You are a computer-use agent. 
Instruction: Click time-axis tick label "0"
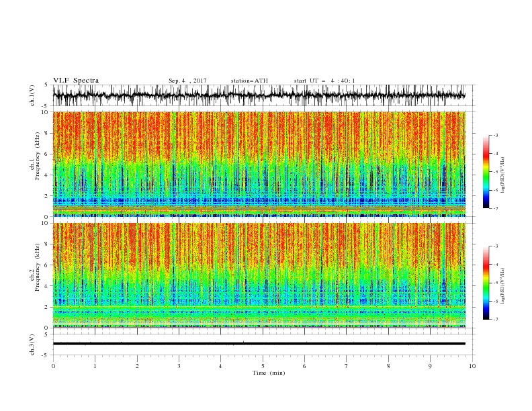[x=53, y=366]
